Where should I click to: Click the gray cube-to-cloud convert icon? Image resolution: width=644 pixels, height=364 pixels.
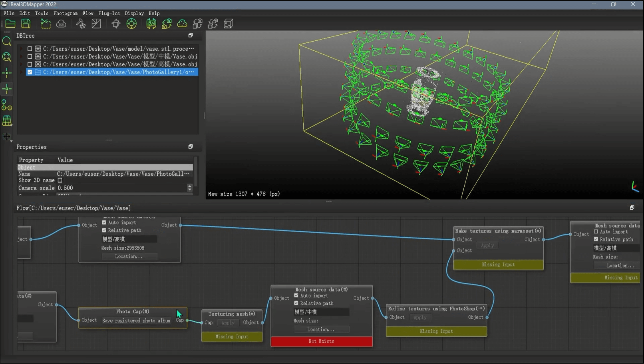[x=213, y=24]
